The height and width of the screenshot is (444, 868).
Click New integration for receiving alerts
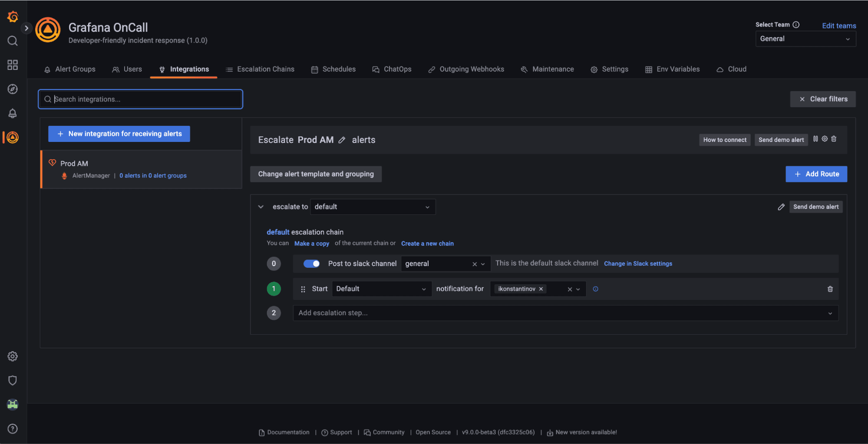119,134
